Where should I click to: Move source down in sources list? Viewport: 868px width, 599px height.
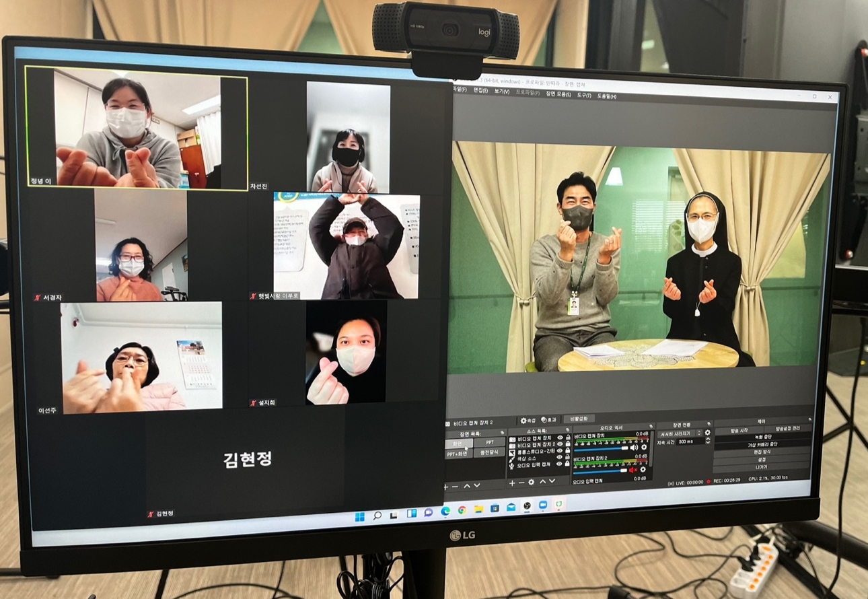coord(552,481)
